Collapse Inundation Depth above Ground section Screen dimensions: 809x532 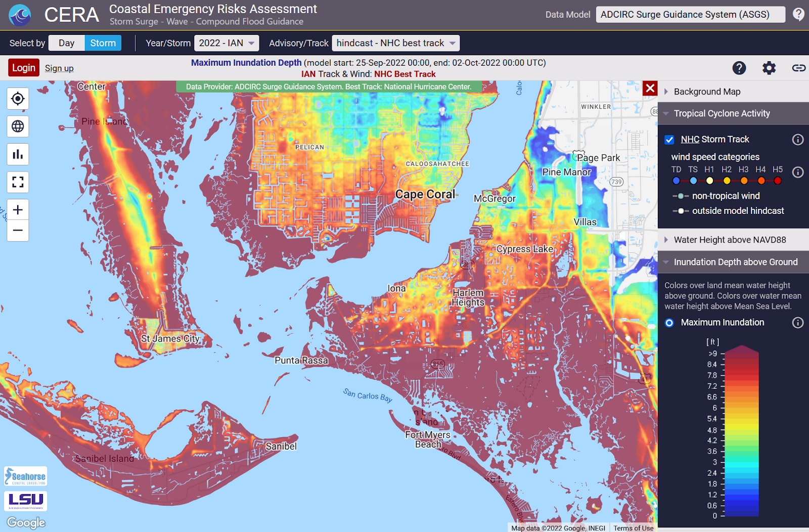[x=733, y=262]
